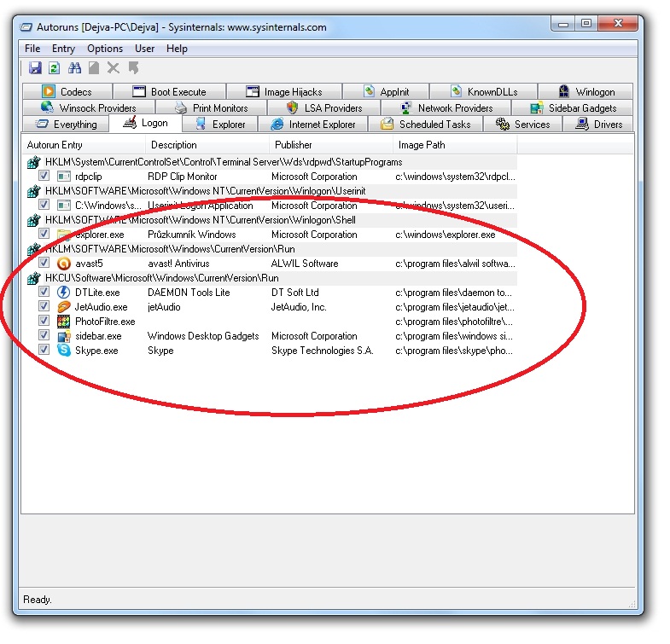The height and width of the screenshot is (644, 670).
Task: Select 'Skype Technologies S.A.' publisher cell
Action: [x=323, y=351]
